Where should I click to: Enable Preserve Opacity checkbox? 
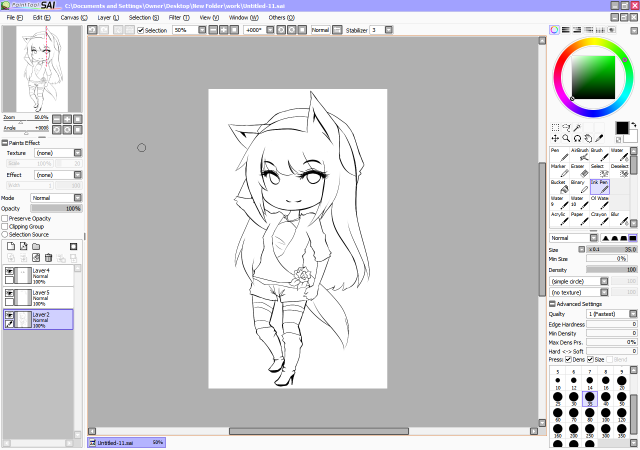pos(5,218)
